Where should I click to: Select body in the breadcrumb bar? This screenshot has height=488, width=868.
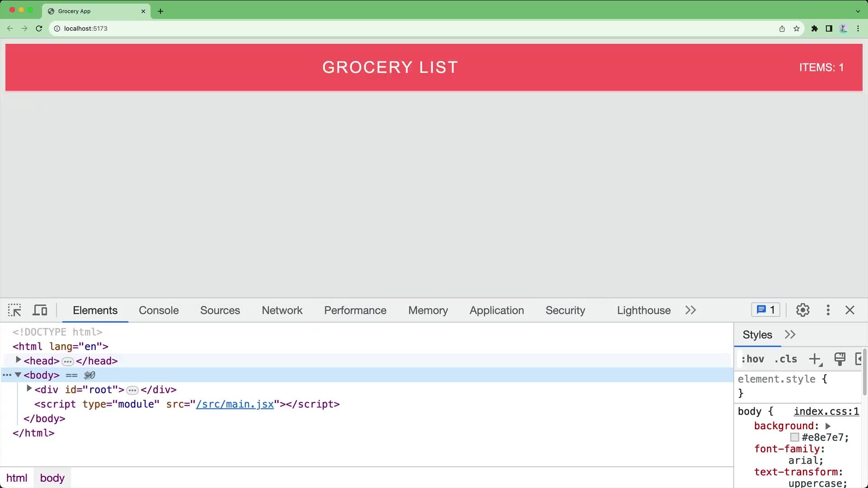[52, 478]
